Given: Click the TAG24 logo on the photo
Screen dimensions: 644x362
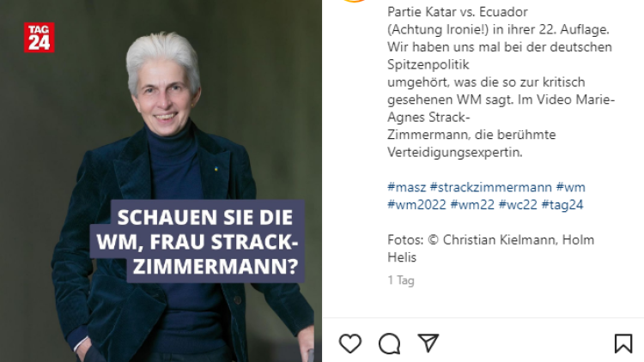Looking at the screenshot, I should [39, 38].
